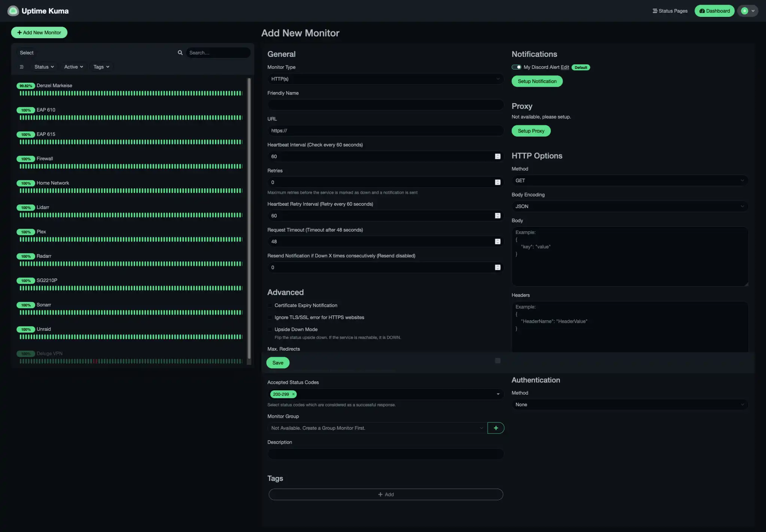Click the Friendly Name input field
The image size is (766, 532).
[x=385, y=105]
